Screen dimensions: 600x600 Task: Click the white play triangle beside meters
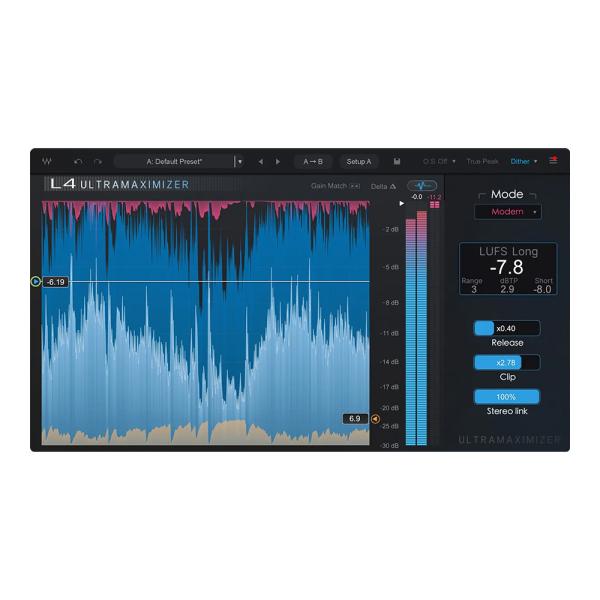click(401, 203)
